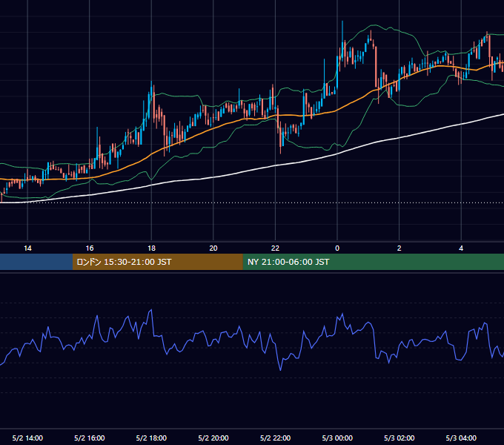
Task: Click the '5/3 00:00' oscillator time label
Action: pyautogui.click(x=337, y=438)
